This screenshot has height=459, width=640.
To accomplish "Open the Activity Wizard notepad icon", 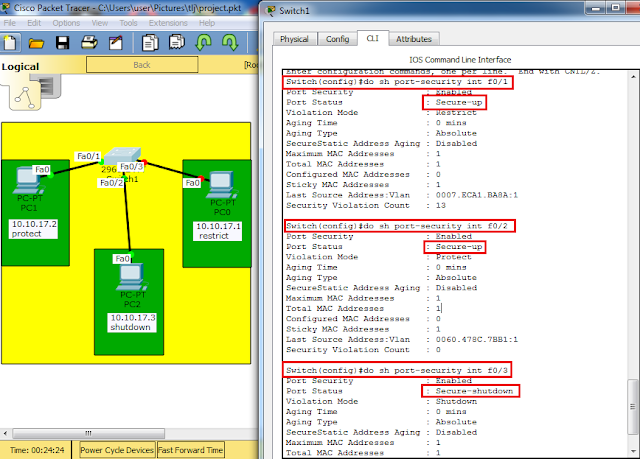I will click(x=116, y=43).
